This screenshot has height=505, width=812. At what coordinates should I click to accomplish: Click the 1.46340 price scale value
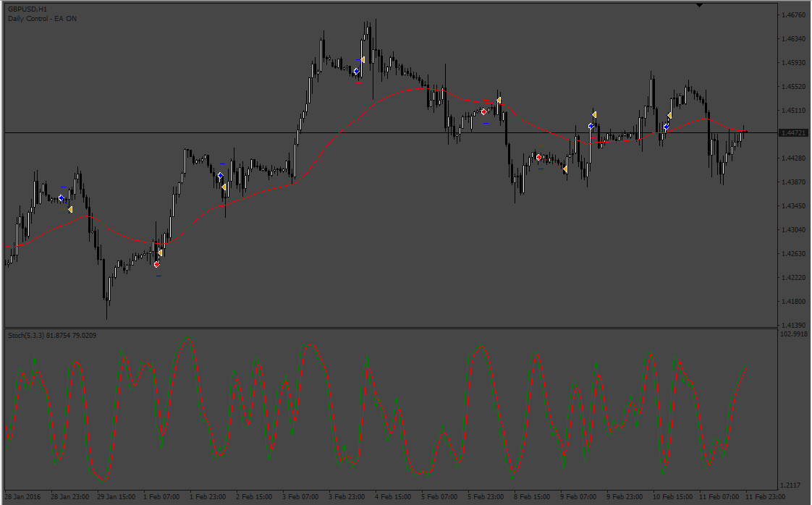(793, 39)
